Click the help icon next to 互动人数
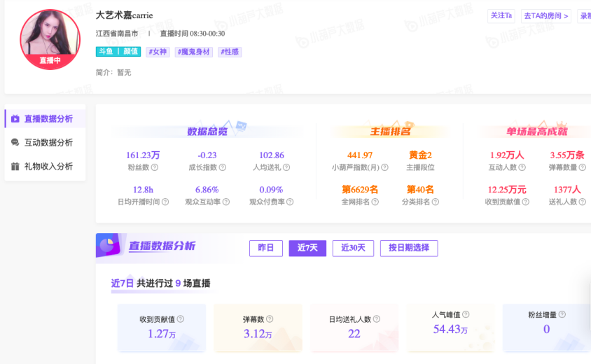This screenshot has width=591, height=364. [522, 167]
